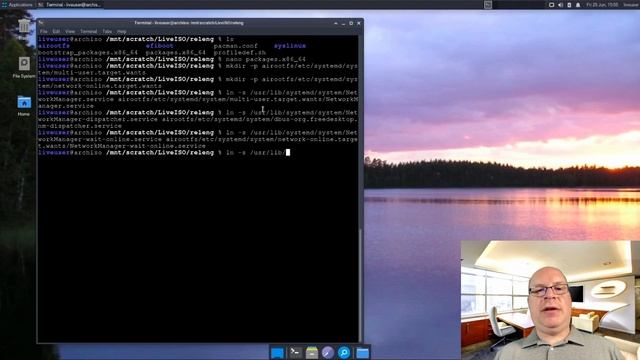Viewport: 640px width, 360px height.
Task: Launch Terminal from the dock
Action: click(295, 353)
